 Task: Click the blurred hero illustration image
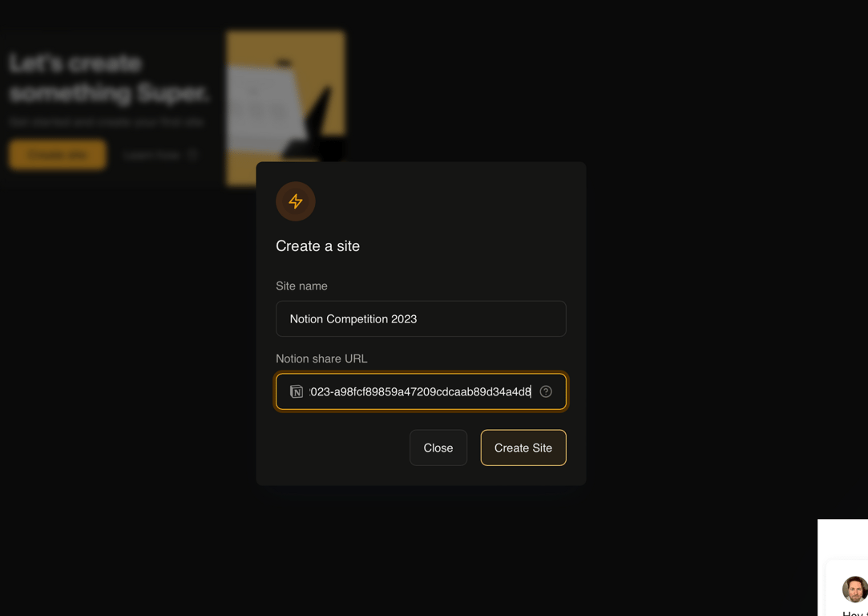tap(285, 108)
